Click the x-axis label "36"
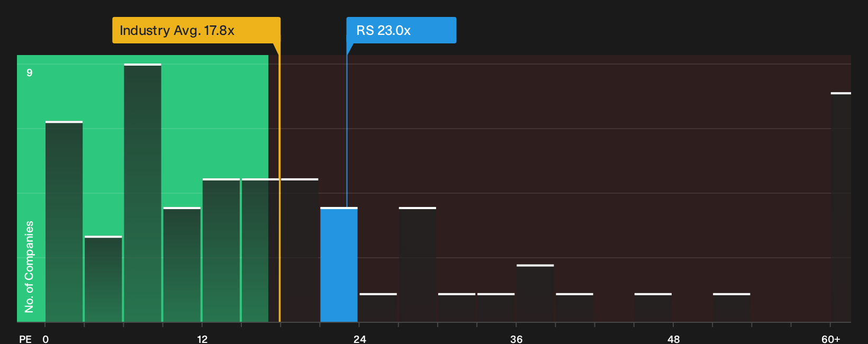The height and width of the screenshot is (344, 868). pyautogui.click(x=517, y=339)
